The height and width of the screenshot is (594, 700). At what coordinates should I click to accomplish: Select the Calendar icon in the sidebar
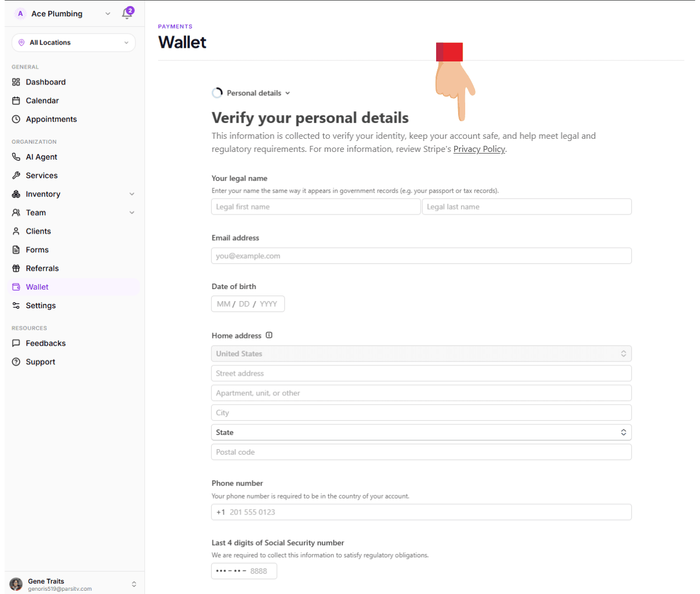[x=16, y=100]
